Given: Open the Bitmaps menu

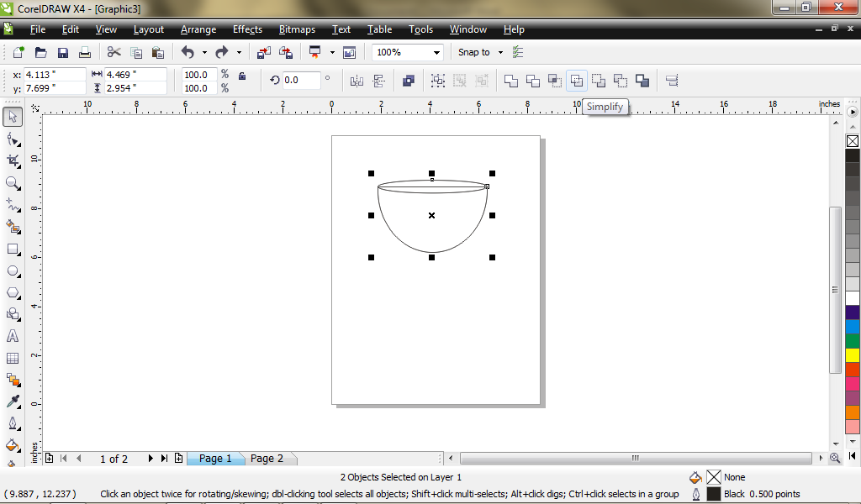Looking at the screenshot, I should click(297, 29).
